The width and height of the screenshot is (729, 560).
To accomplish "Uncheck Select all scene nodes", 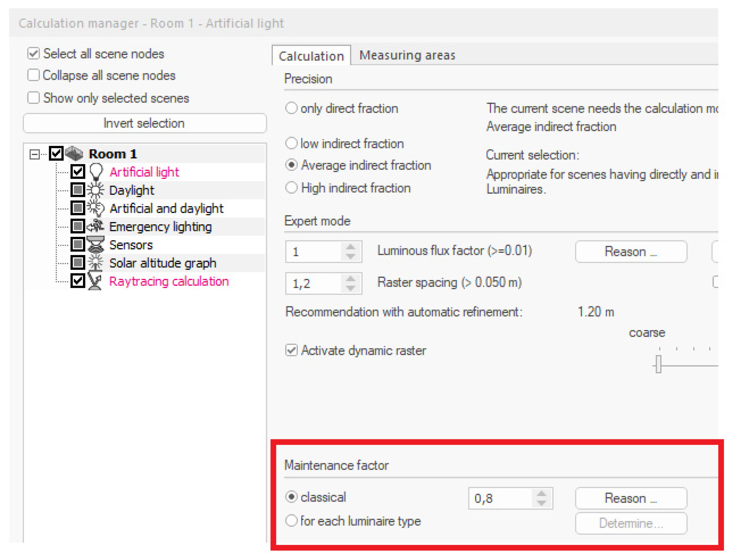I will click(33, 53).
